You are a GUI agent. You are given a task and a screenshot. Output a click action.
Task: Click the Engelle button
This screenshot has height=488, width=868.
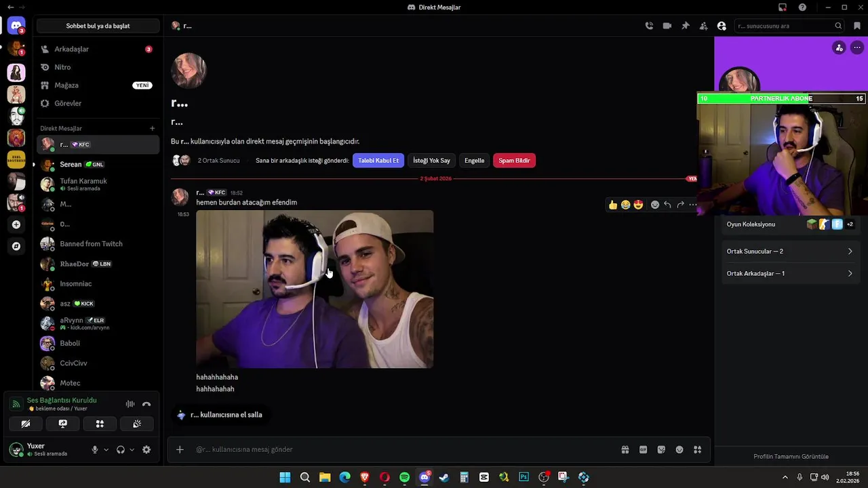(474, 161)
